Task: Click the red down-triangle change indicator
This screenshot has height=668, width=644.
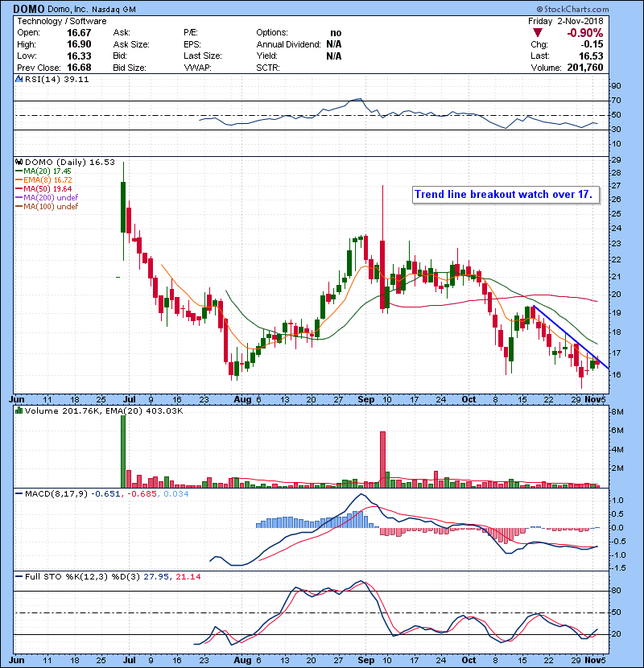Action: [538, 33]
